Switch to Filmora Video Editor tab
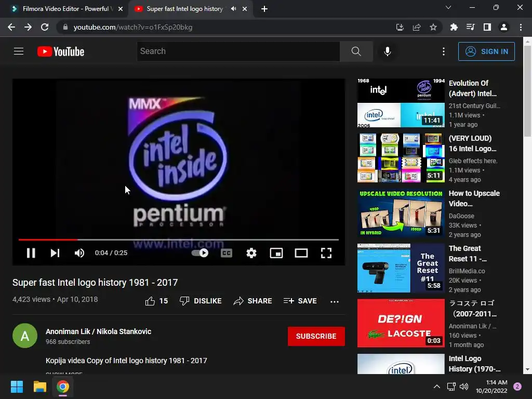 pyautogui.click(x=65, y=9)
